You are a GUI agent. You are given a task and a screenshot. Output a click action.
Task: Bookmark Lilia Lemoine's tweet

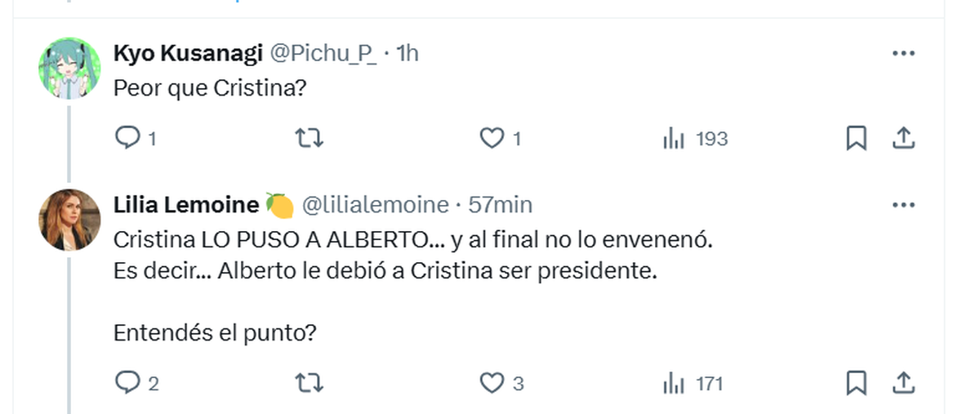856,382
